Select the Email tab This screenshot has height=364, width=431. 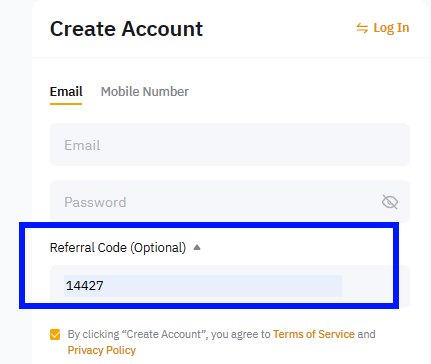pos(66,92)
